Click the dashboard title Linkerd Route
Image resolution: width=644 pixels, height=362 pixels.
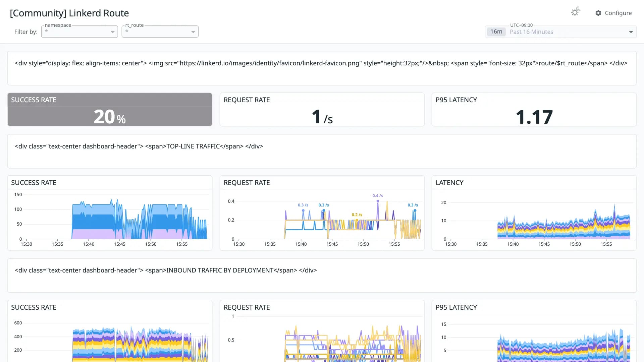click(x=69, y=13)
